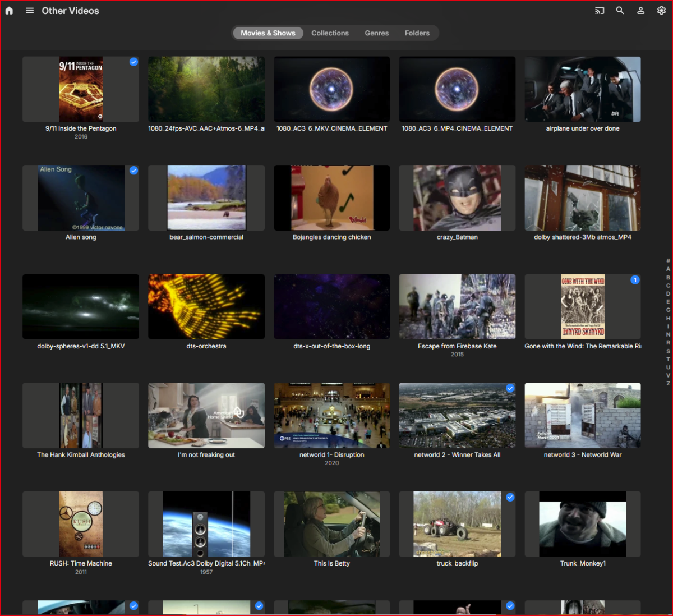Viewport: 673px width, 616px height.
Task: Jump to letter A in alphabet picker
Action: coord(668,269)
